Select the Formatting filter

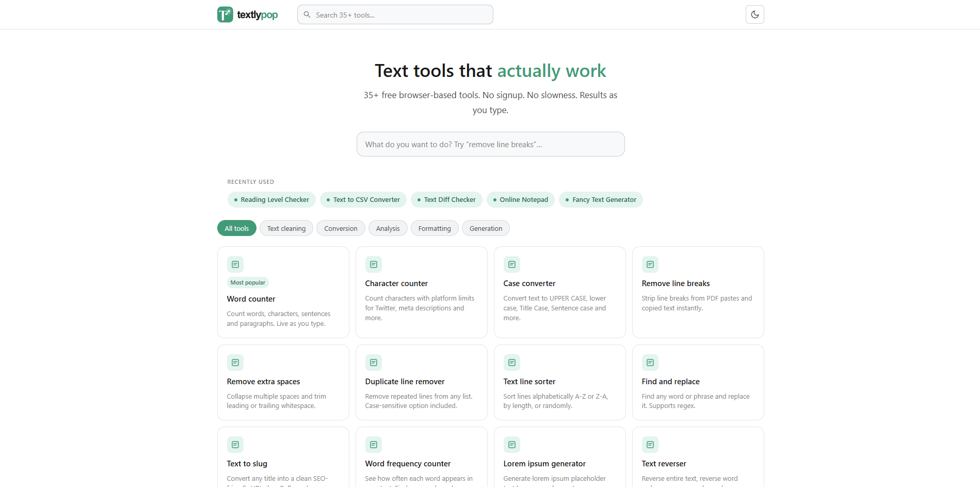[435, 228]
